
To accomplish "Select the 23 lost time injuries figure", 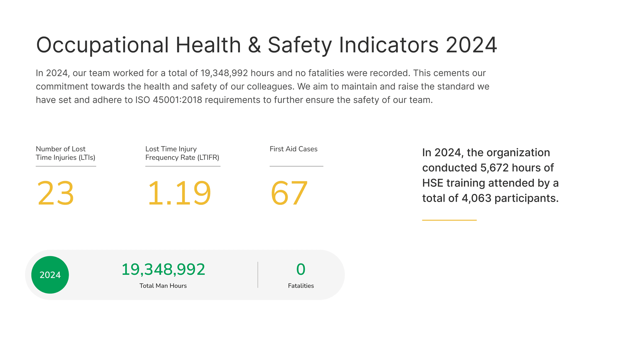I will [x=56, y=193].
